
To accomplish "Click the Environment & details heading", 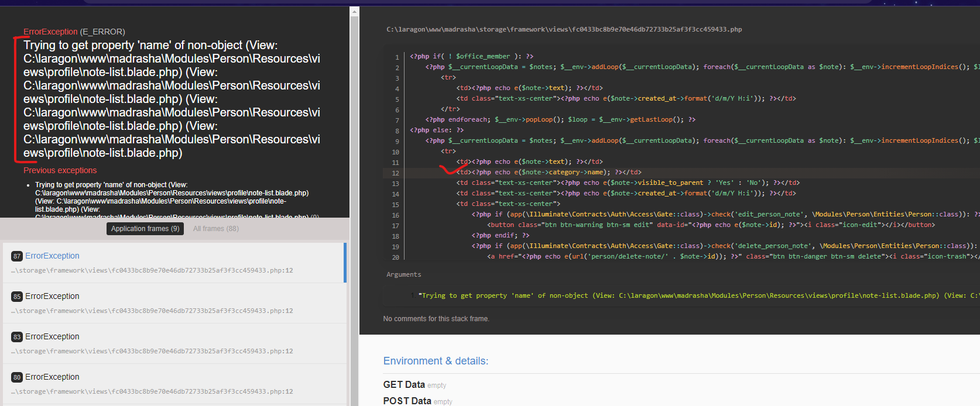I will pyautogui.click(x=436, y=361).
